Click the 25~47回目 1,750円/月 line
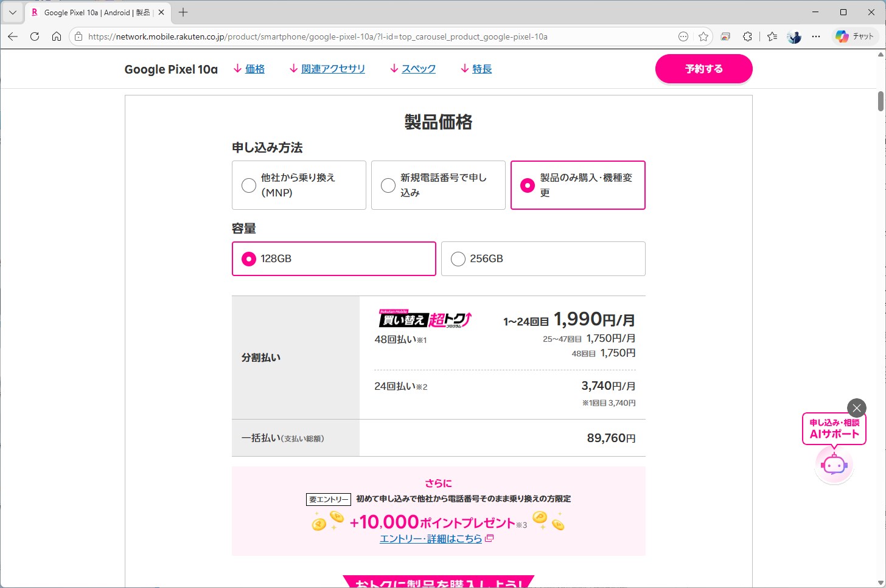This screenshot has width=886, height=588. click(589, 339)
